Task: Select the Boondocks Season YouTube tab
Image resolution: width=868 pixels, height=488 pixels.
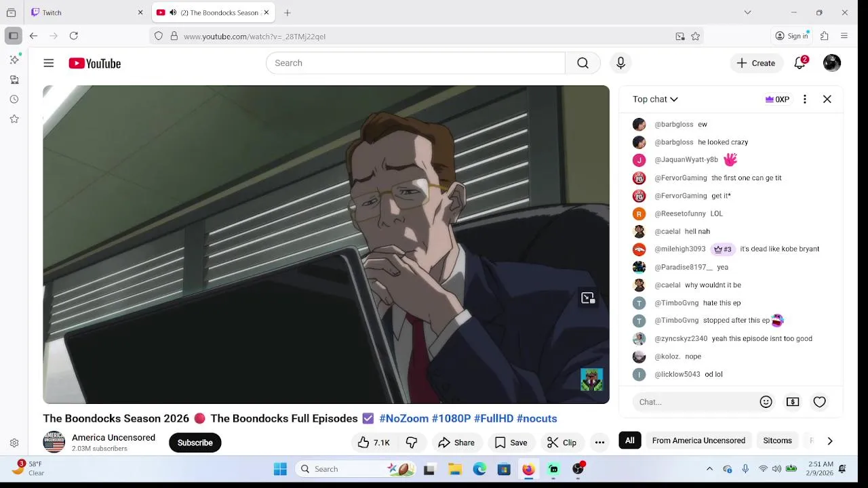Action: (x=212, y=13)
